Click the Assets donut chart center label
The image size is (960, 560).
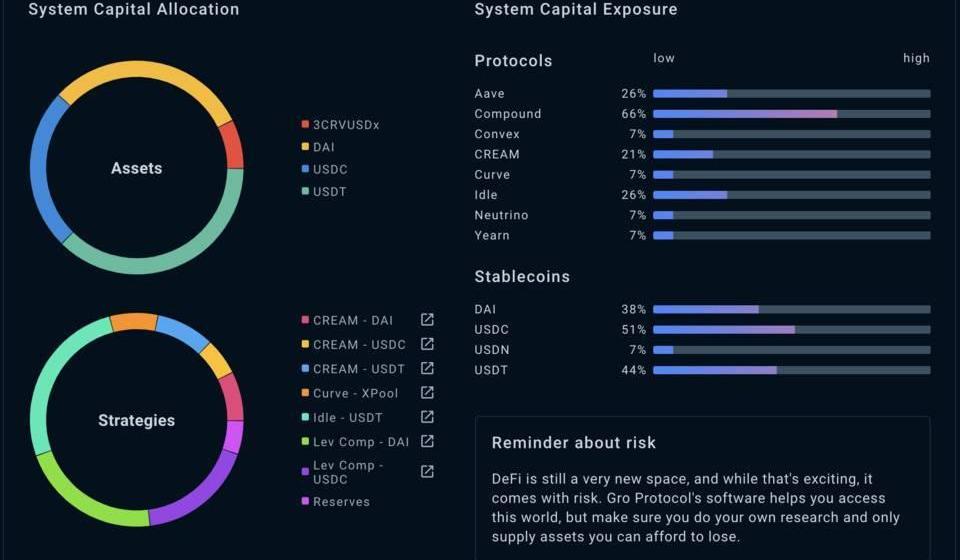point(136,169)
